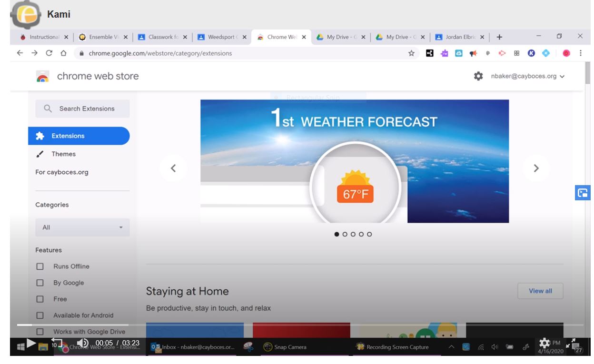The height and width of the screenshot is (364, 594).
Task: Go back using the browser back arrow
Action: click(20, 53)
